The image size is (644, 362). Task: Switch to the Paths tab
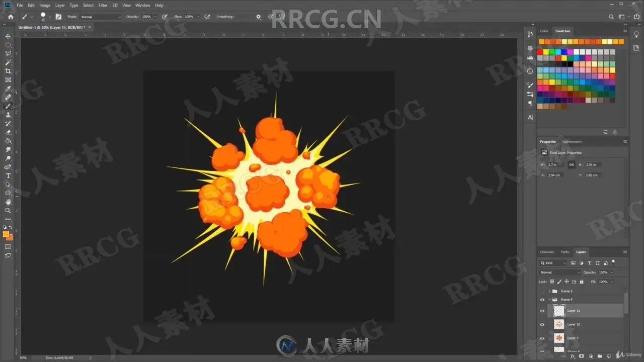(x=565, y=252)
